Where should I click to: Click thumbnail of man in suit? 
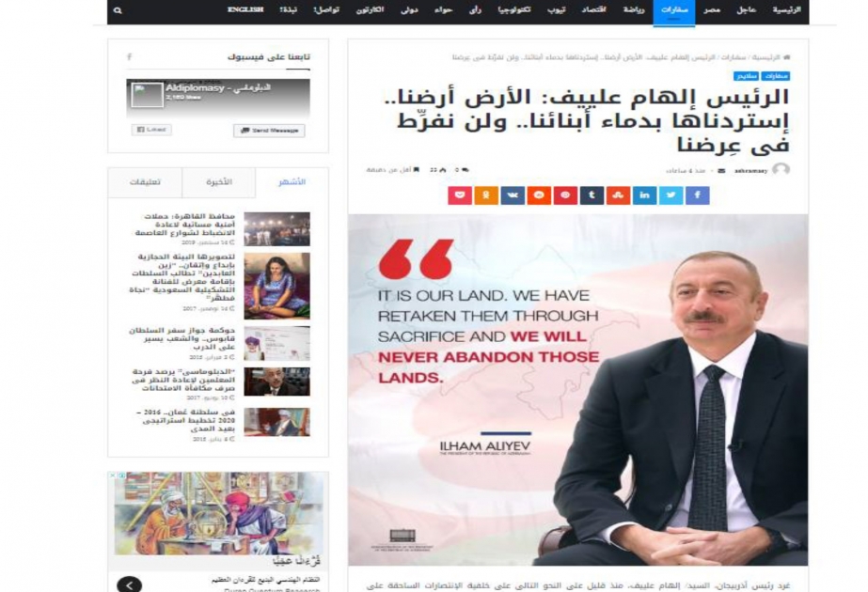276,382
